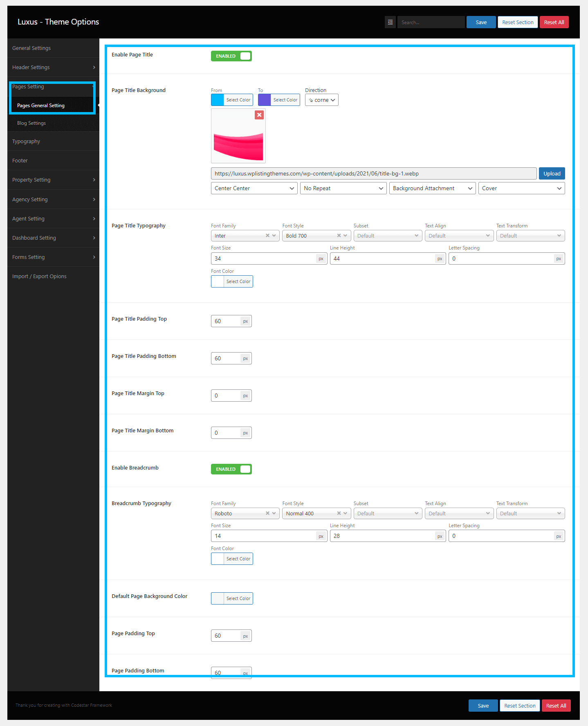588x726 pixels.
Task: Disable the Enable Page Title switch
Action: click(231, 56)
